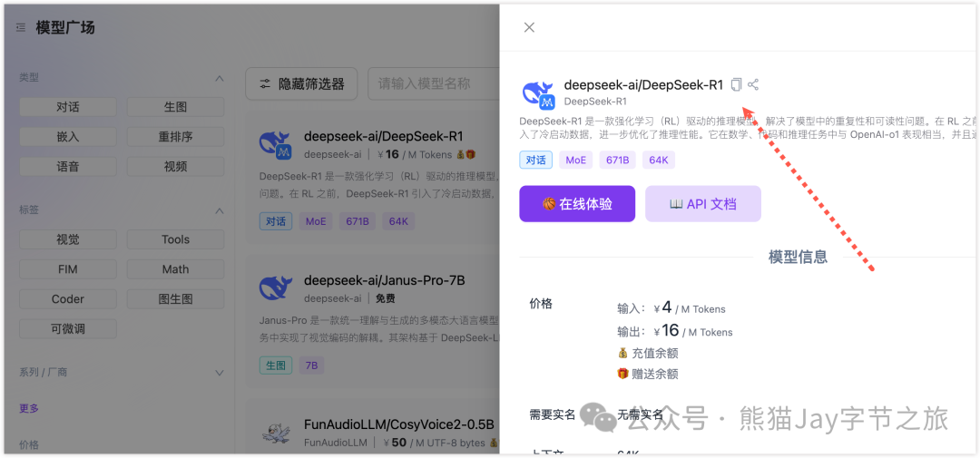Select the 生图 type filter

coord(176,107)
